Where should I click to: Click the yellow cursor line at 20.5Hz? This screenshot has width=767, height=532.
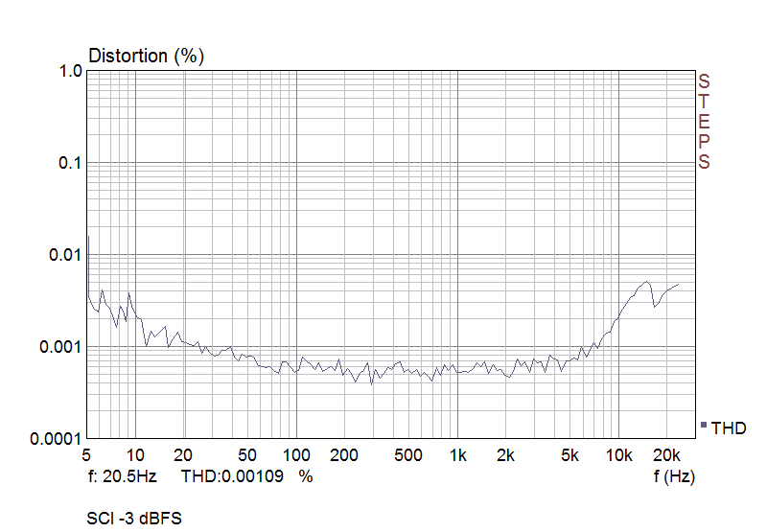(x=185, y=254)
